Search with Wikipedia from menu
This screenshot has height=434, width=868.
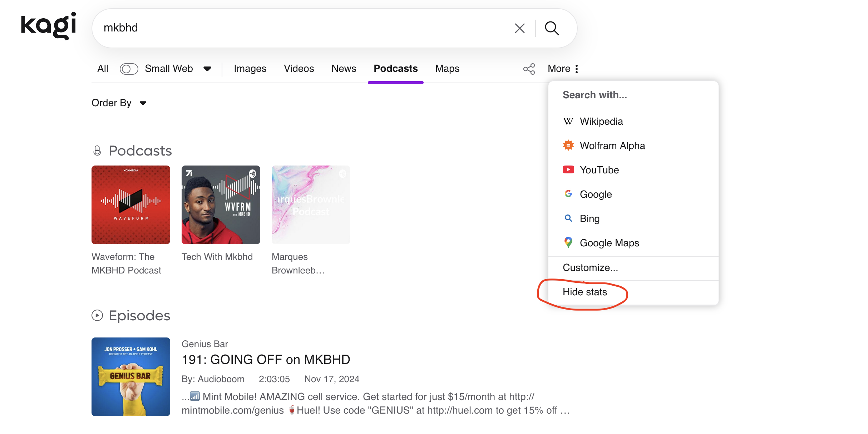601,122
